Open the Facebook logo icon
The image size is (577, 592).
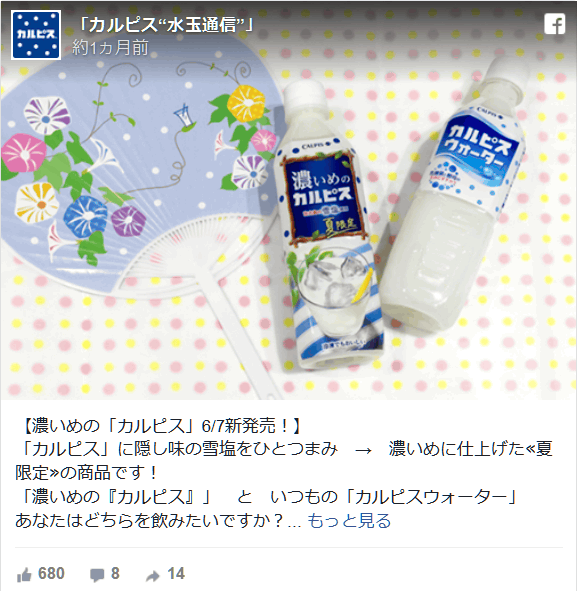pos(554,24)
